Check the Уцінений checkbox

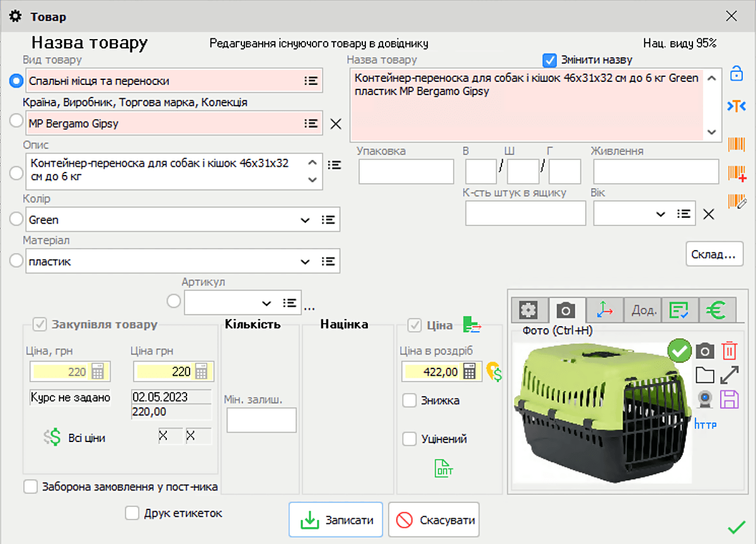pyautogui.click(x=408, y=439)
